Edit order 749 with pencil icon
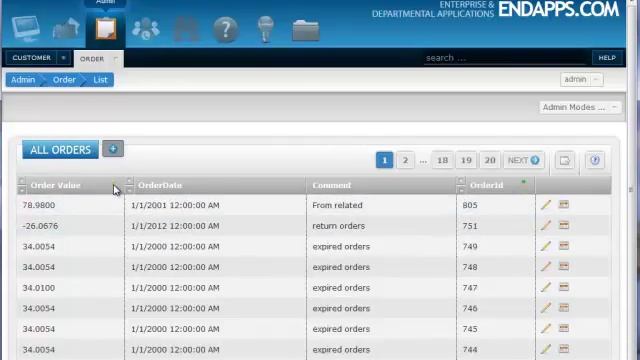 pos(546,246)
